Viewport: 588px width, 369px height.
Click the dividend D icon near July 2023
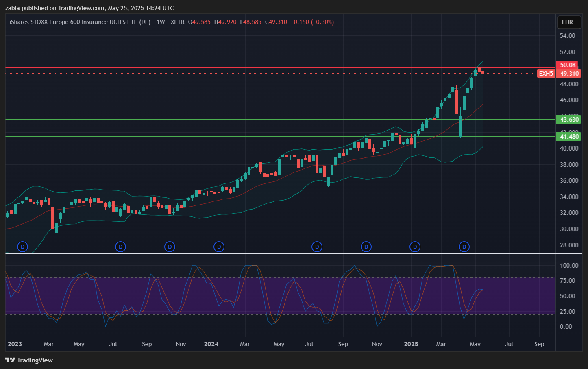tap(120, 247)
